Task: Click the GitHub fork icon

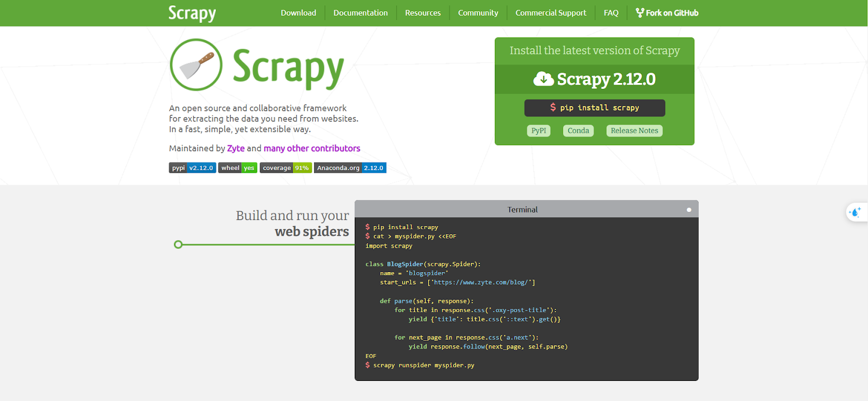Action: [x=640, y=12]
